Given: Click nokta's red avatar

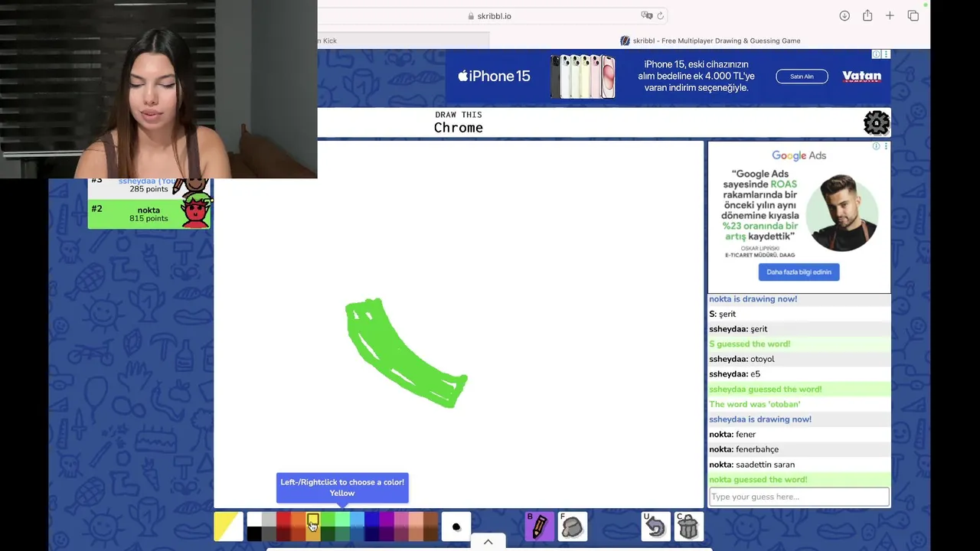Looking at the screenshot, I should click(x=195, y=211).
